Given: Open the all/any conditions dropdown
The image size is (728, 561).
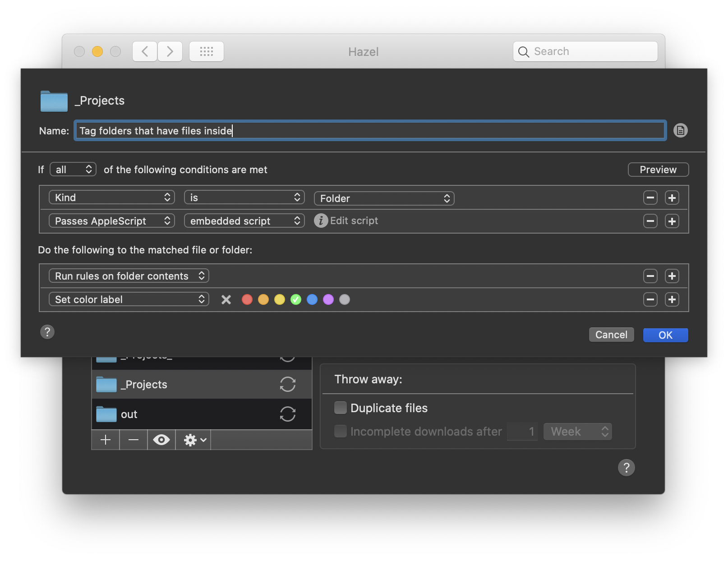Looking at the screenshot, I should 73,170.
